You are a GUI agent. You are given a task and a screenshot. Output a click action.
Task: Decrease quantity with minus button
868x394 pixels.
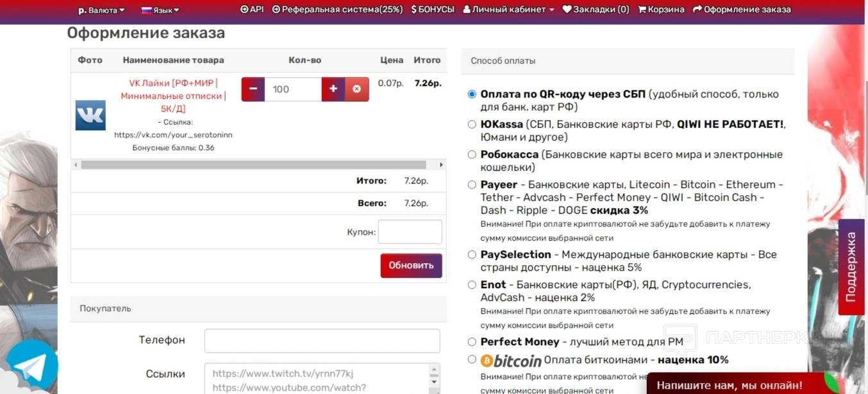(253, 89)
